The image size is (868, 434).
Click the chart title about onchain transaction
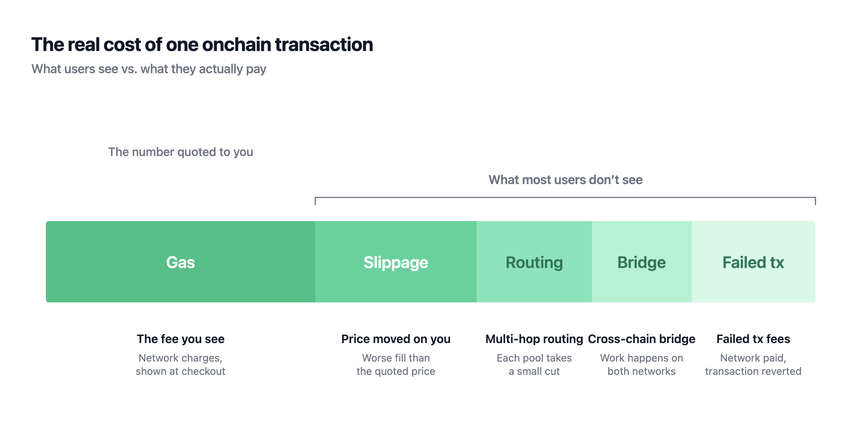pyautogui.click(x=202, y=45)
